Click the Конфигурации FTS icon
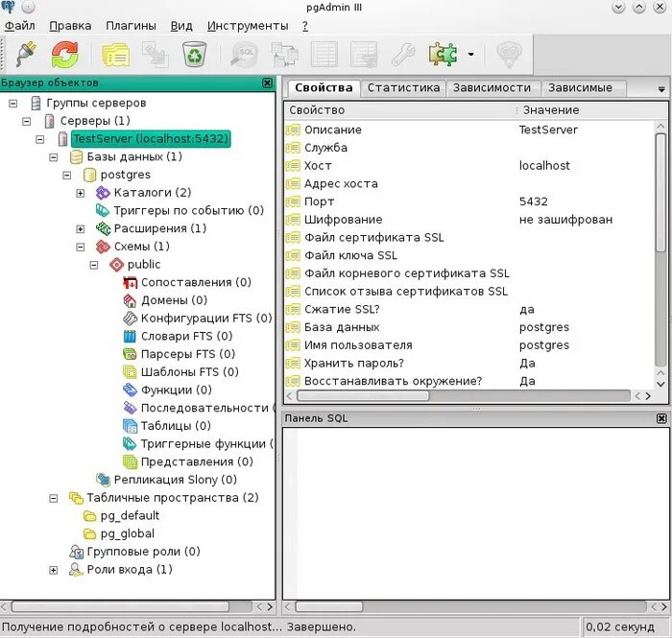 (130, 319)
